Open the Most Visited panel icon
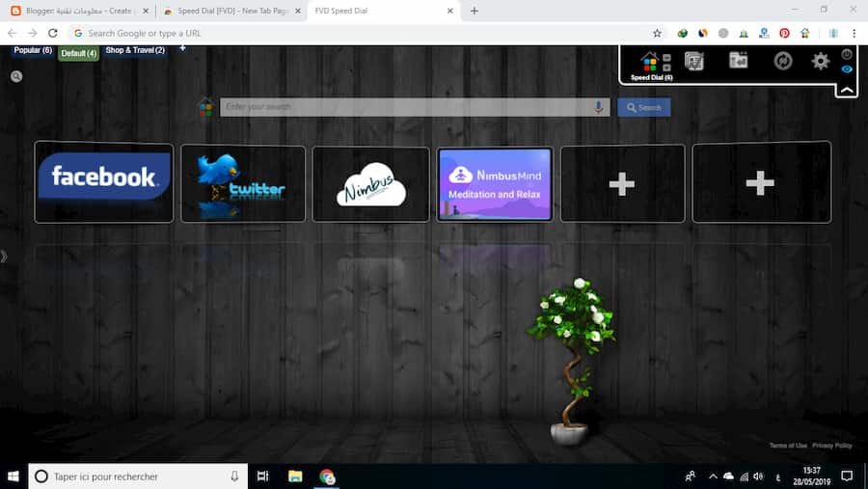 [693, 61]
